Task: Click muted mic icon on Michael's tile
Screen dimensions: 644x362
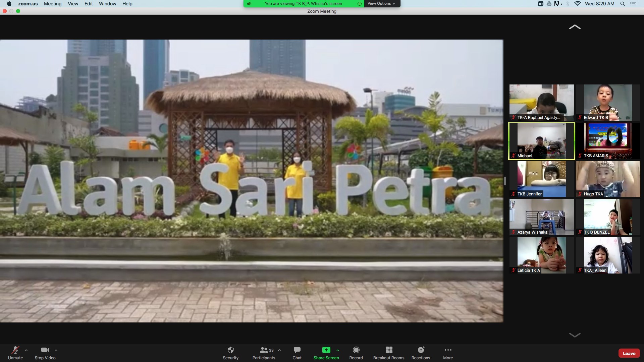Action: (x=514, y=156)
